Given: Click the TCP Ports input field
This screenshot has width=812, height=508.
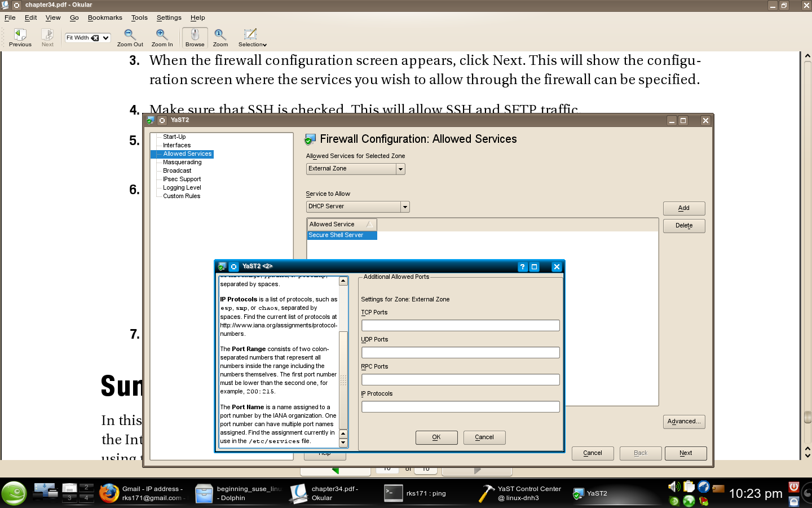Looking at the screenshot, I should [x=461, y=326].
